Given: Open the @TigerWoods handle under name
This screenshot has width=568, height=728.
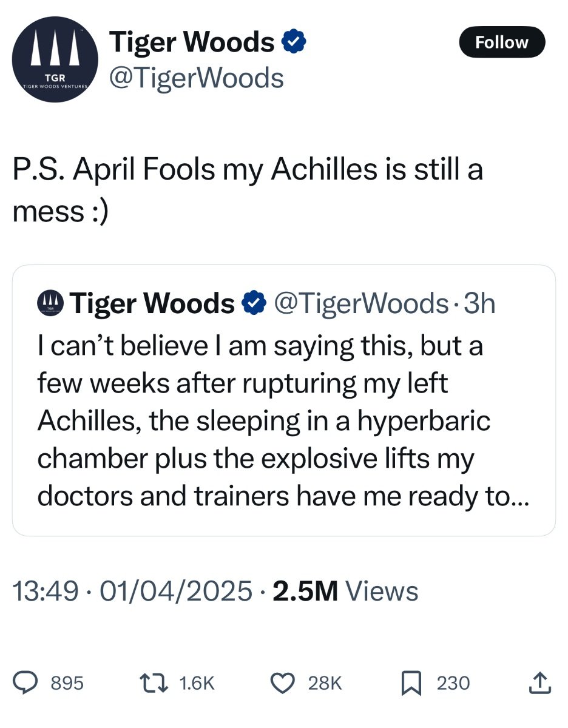Looking at the screenshot, I should 196,78.
